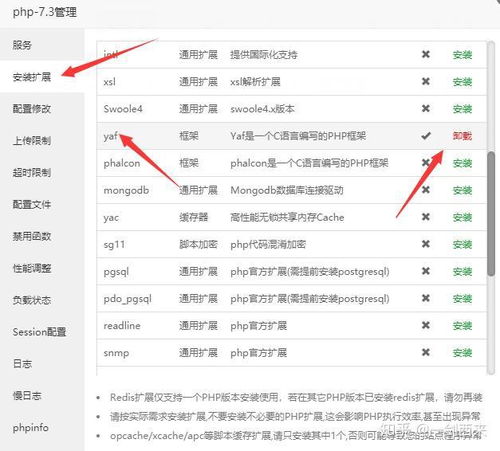Click the extension list vertical scrollbar
Screen dimensions: 500x451
[491, 214]
